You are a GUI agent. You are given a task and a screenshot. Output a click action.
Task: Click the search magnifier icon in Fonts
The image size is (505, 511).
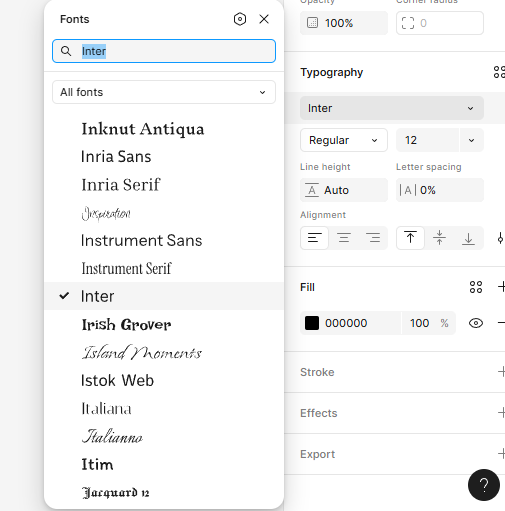(66, 51)
